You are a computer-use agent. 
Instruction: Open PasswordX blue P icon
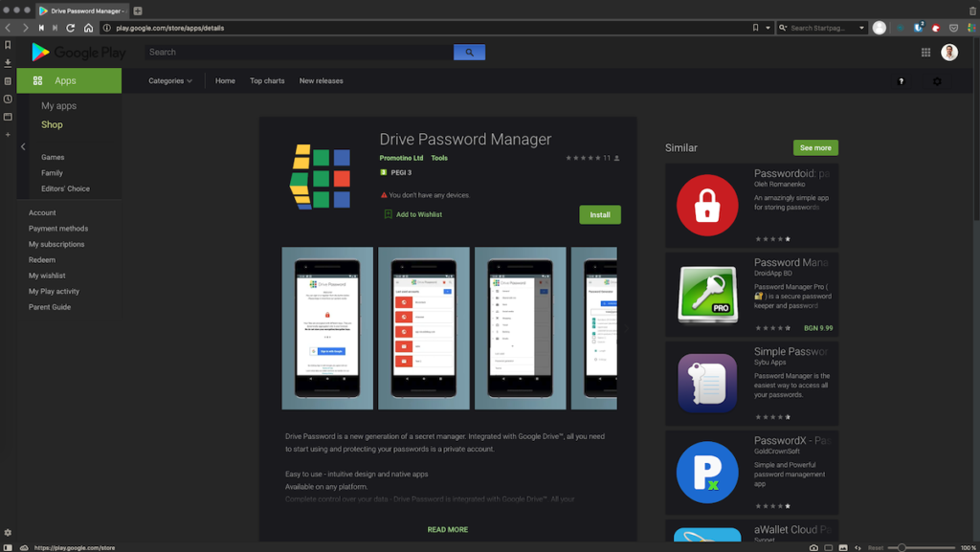[707, 473]
